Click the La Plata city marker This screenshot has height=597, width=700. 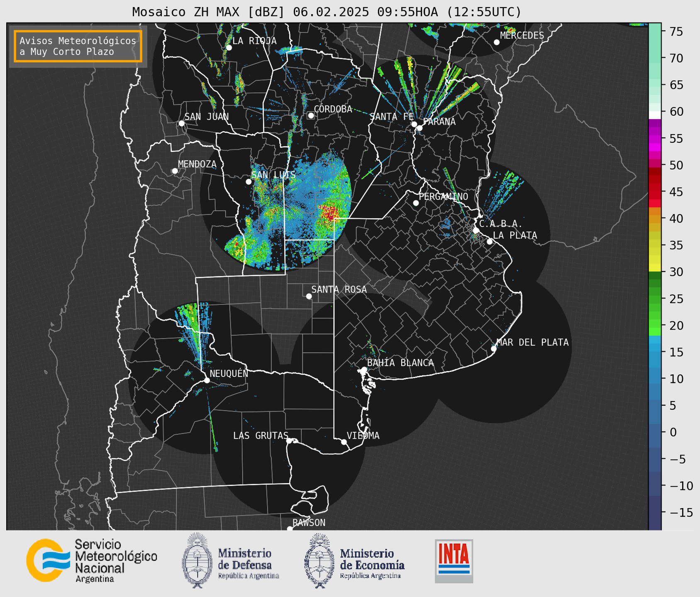click(490, 242)
